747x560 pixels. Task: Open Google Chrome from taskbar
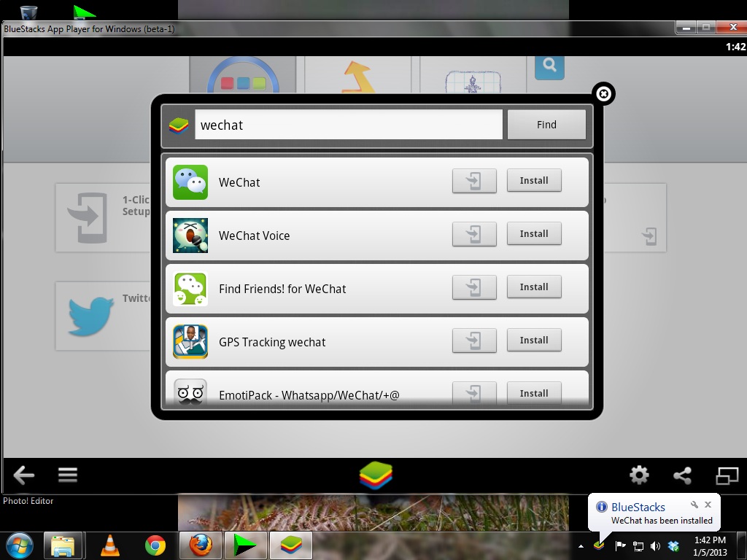pyautogui.click(x=155, y=545)
